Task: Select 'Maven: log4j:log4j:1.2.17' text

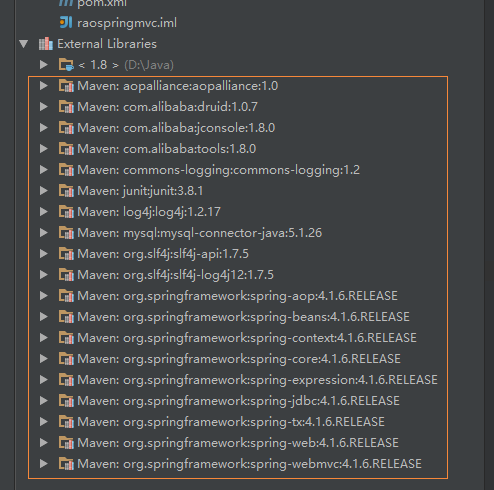Action: click(149, 212)
